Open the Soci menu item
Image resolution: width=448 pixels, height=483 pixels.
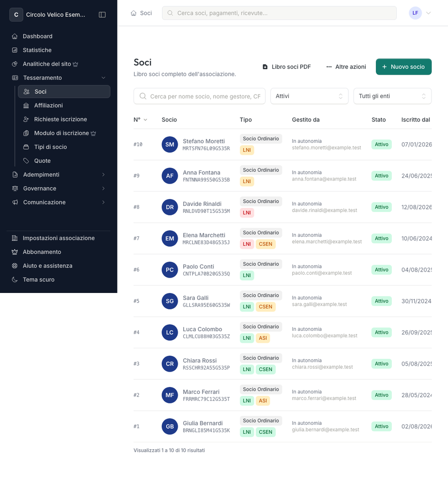[64, 92]
